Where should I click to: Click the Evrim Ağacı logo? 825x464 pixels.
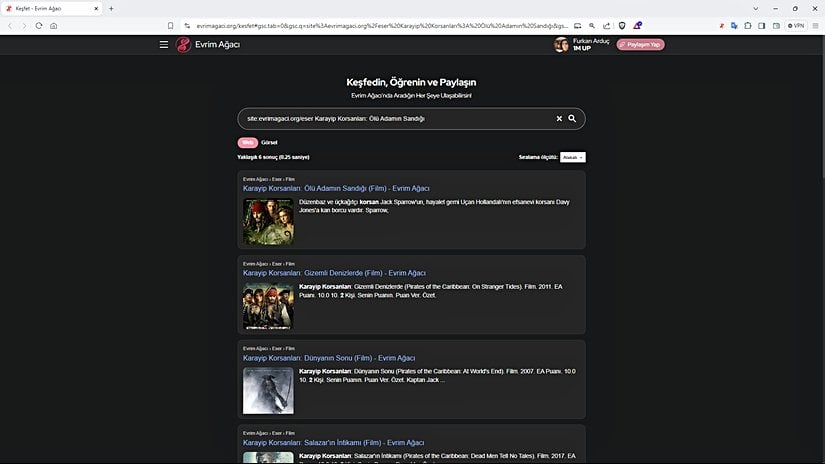coord(208,45)
